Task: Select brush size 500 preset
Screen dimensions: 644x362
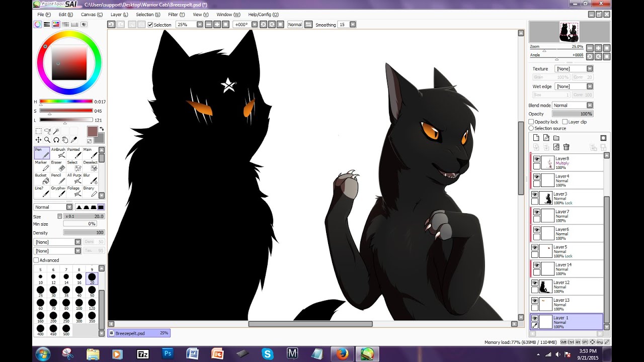Action: pos(66,330)
